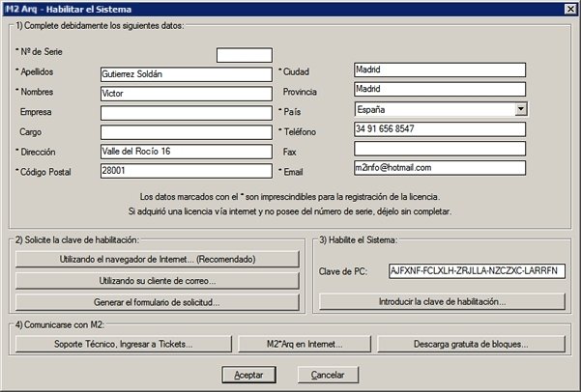Click the Apellidos field containing Gutierrez Soldán

point(186,73)
